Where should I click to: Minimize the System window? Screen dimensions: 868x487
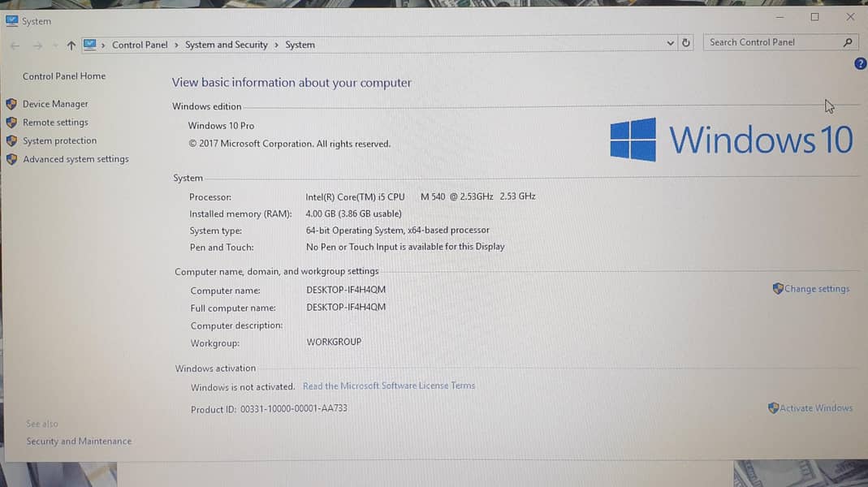[780, 17]
